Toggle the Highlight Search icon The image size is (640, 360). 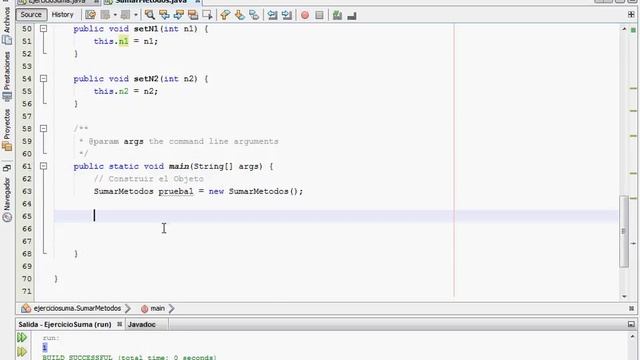point(193,15)
